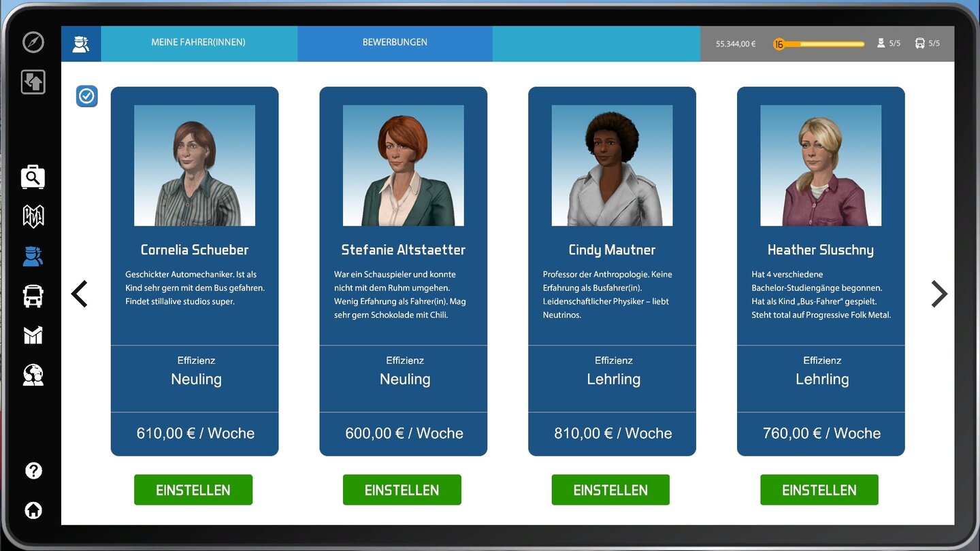Click the name Cindy Mautner

pyautogui.click(x=612, y=250)
